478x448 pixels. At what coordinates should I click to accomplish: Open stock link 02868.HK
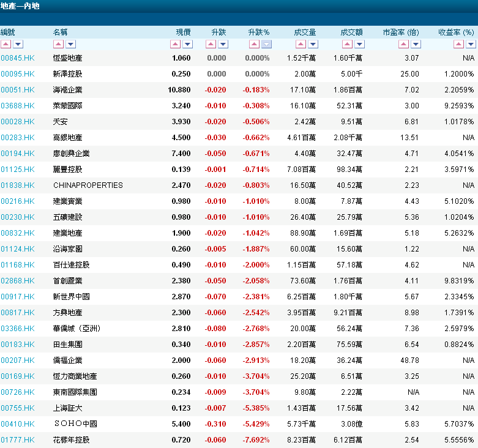(18, 281)
